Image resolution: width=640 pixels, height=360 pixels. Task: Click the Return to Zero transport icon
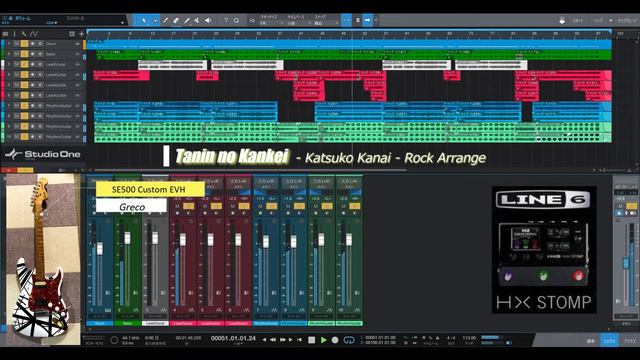300,340
